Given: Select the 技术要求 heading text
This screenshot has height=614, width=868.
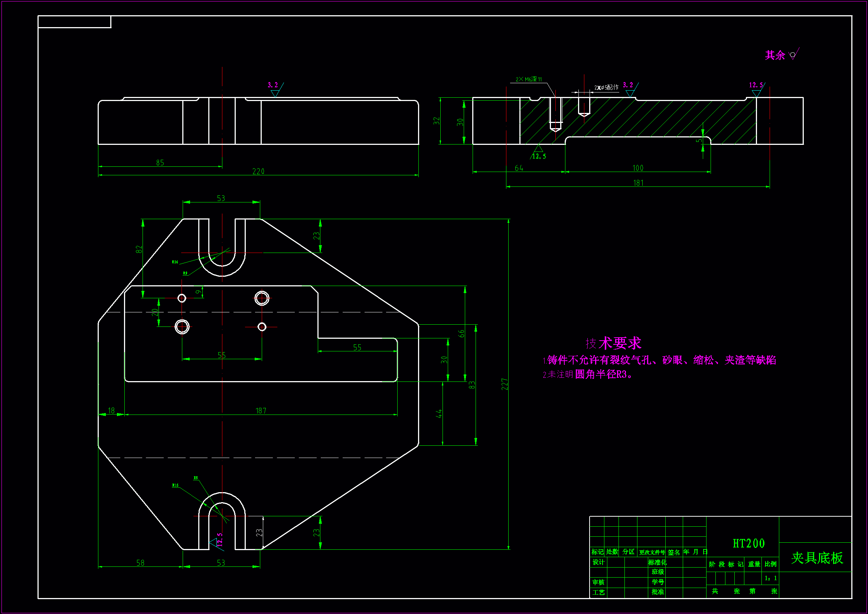Looking at the screenshot, I should [x=613, y=344].
